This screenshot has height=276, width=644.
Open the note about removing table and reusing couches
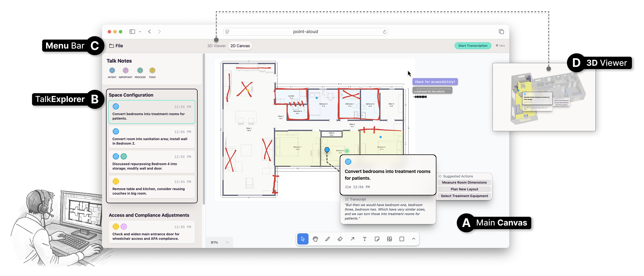click(152, 187)
